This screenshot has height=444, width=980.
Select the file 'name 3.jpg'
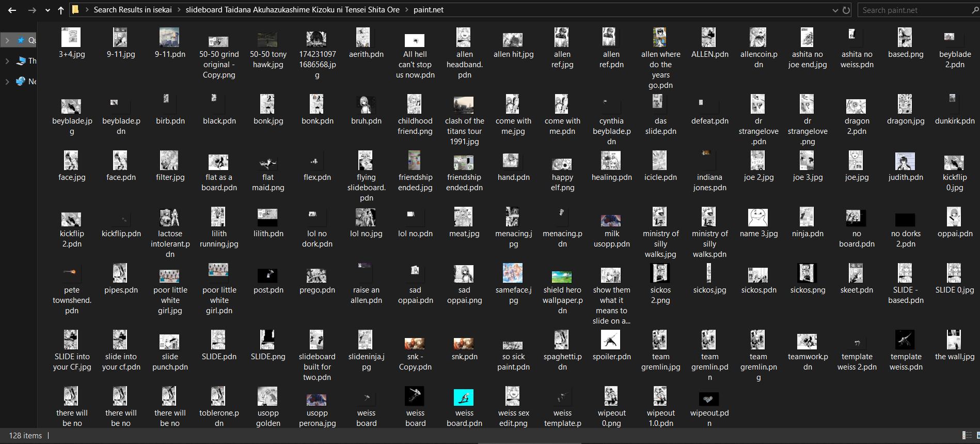[758, 223]
